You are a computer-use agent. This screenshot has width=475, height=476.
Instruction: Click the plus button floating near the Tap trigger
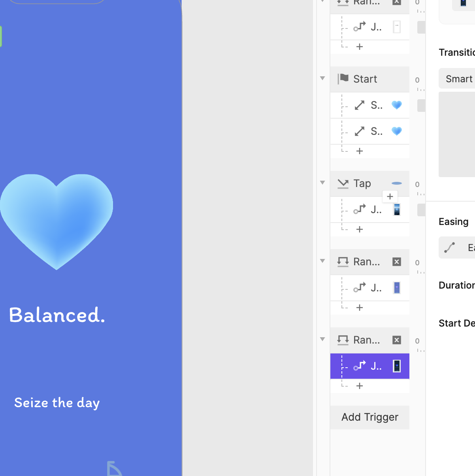(x=390, y=196)
